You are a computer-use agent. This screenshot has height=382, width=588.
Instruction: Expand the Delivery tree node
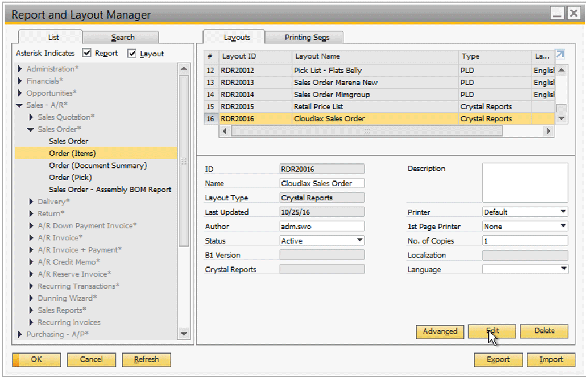[31, 201]
